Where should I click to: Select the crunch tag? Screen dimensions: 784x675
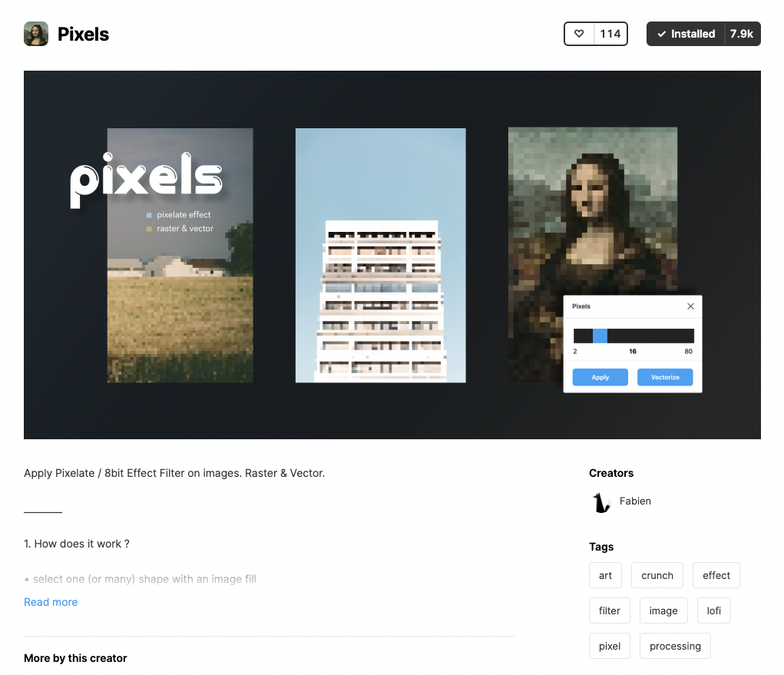point(657,574)
